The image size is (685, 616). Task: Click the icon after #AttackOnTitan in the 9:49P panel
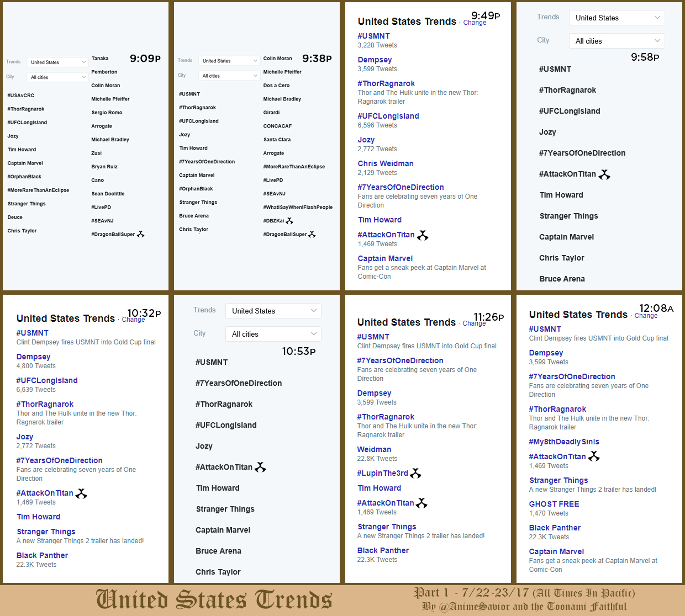[423, 235]
